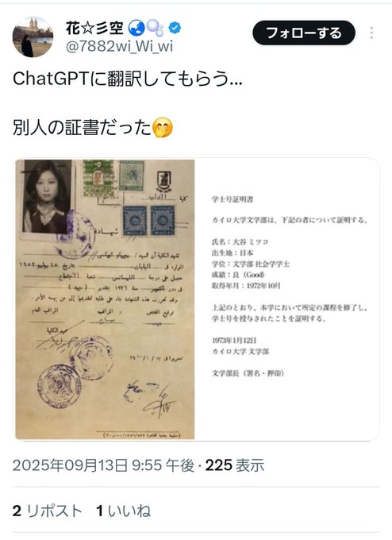Click the フォローする follow button

tap(304, 33)
